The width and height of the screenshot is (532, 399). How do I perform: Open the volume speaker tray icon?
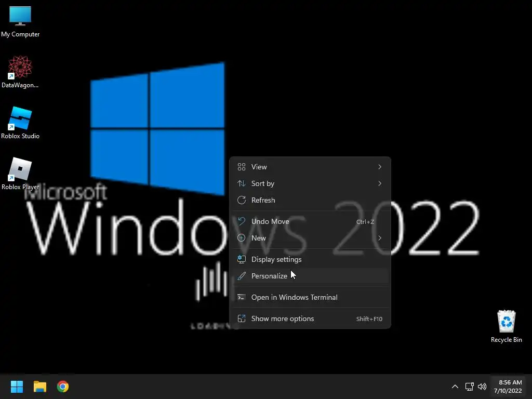482,387
